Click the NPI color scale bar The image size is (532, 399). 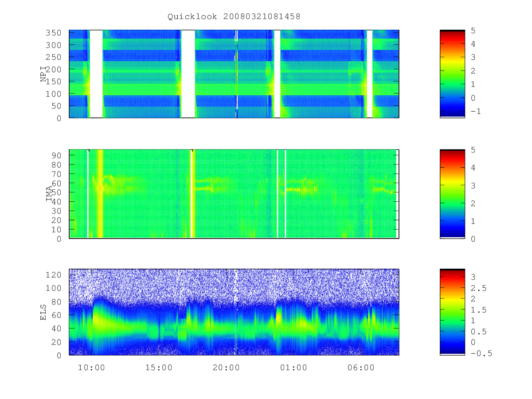(452, 74)
